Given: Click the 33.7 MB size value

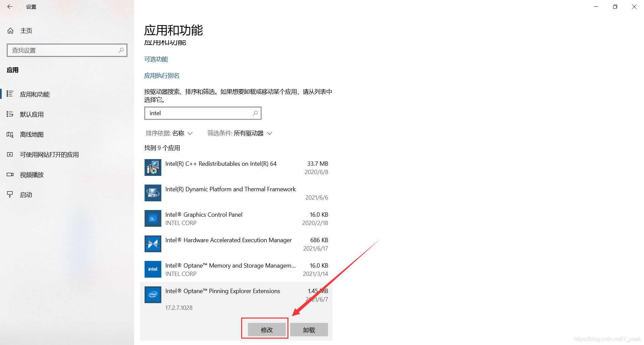Looking at the screenshot, I should 318,164.
